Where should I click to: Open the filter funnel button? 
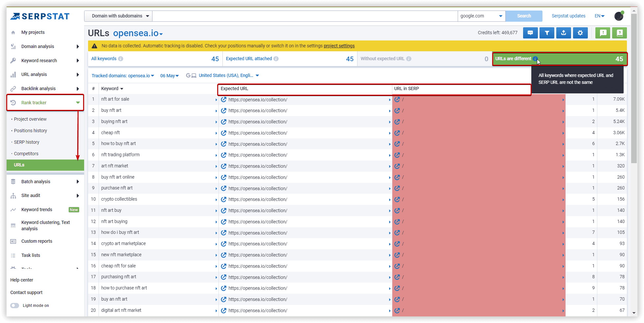tap(547, 33)
